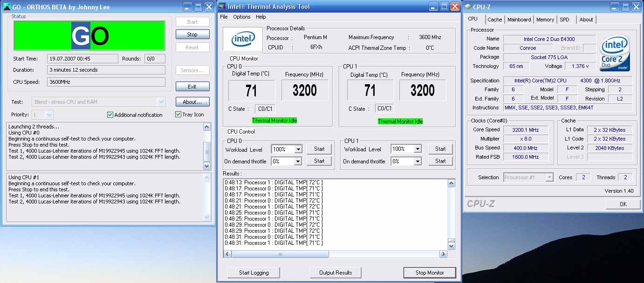Click the Stop button in ORTHOS

[x=192, y=34]
